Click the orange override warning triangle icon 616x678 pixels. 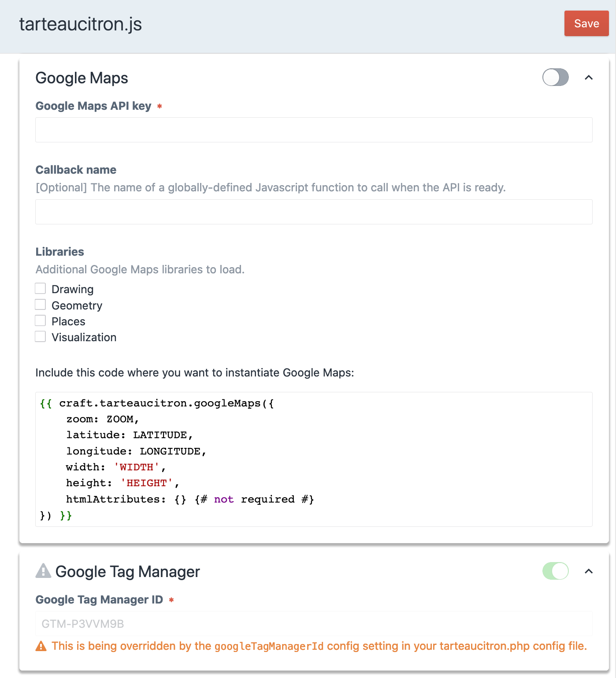[x=41, y=646]
